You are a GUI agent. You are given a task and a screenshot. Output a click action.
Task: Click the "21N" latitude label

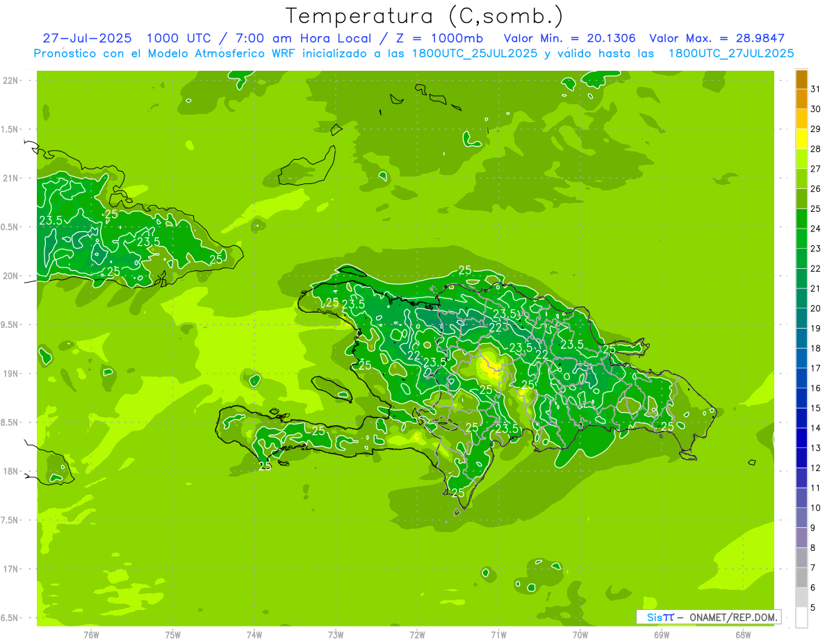[10, 178]
